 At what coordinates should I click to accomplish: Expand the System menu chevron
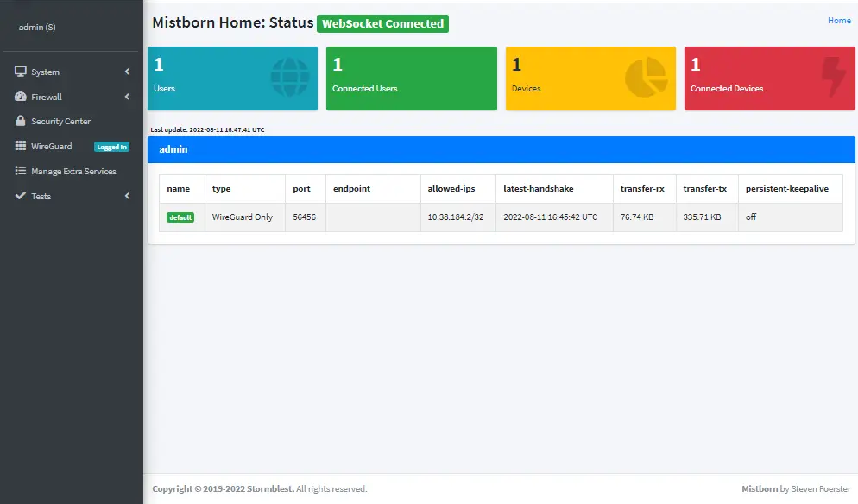tap(127, 72)
